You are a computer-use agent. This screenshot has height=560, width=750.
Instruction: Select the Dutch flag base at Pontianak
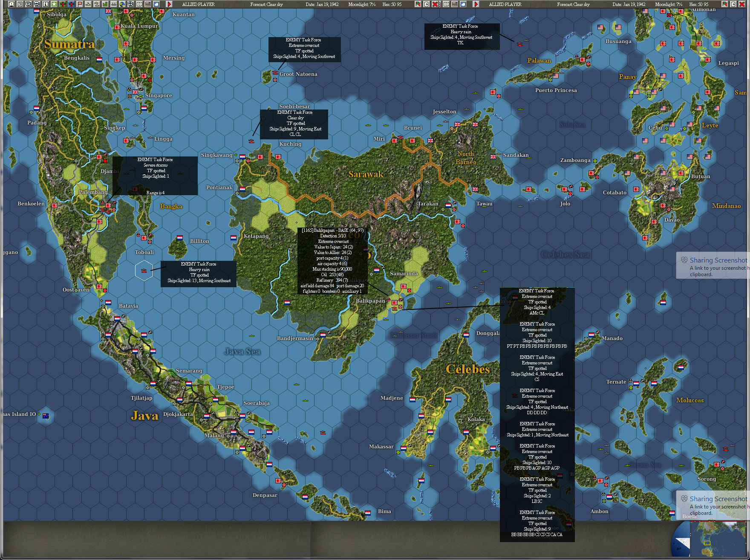242,189
